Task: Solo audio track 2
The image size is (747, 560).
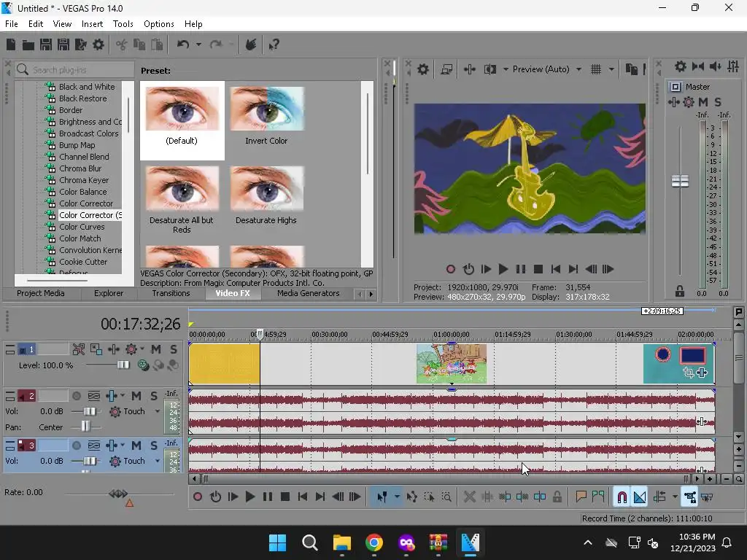Action: 153,396
